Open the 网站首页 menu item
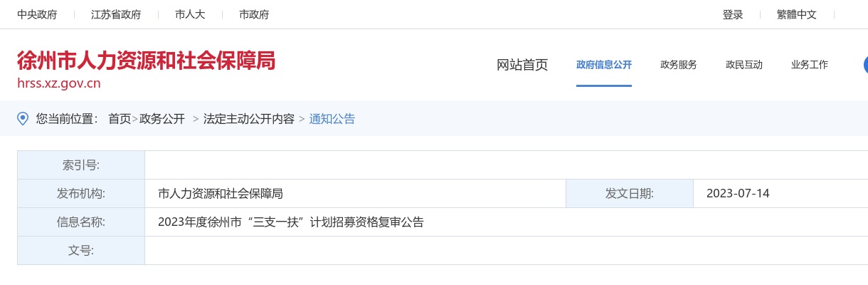The image size is (868, 285). point(522,65)
